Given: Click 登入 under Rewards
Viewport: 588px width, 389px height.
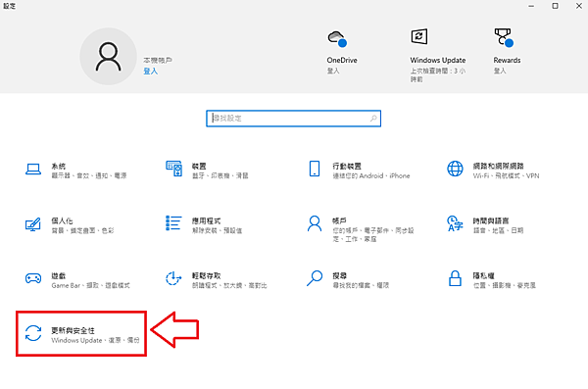Looking at the screenshot, I should tap(500, 71).
